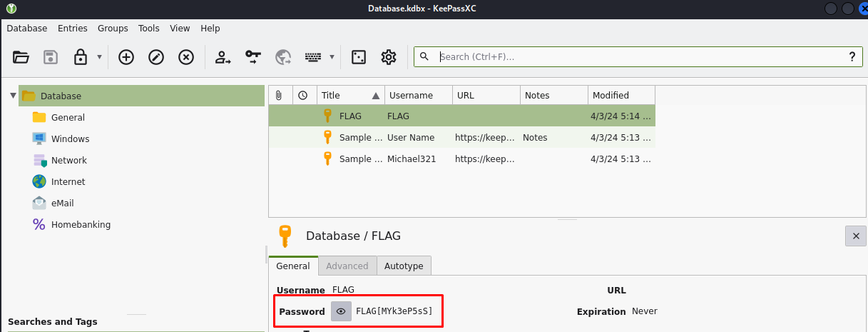Open the View menu

point(180,29)
